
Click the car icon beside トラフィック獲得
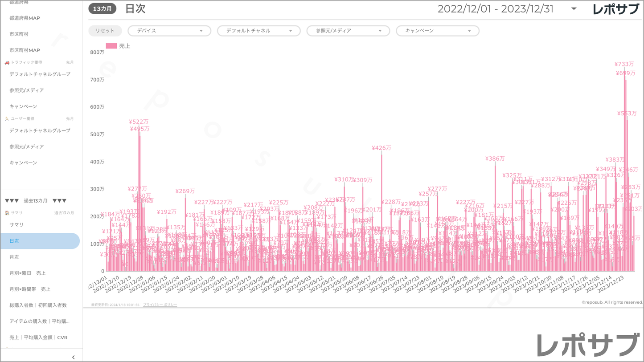7,63
